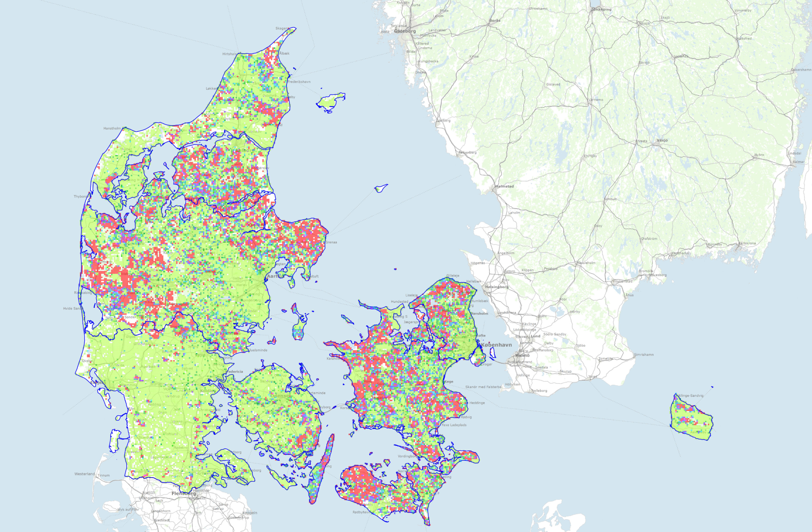This screenshot has width=812, height=532.
Task: Click the Hanstholm label on the coast
Action: (x=112, y=128)
